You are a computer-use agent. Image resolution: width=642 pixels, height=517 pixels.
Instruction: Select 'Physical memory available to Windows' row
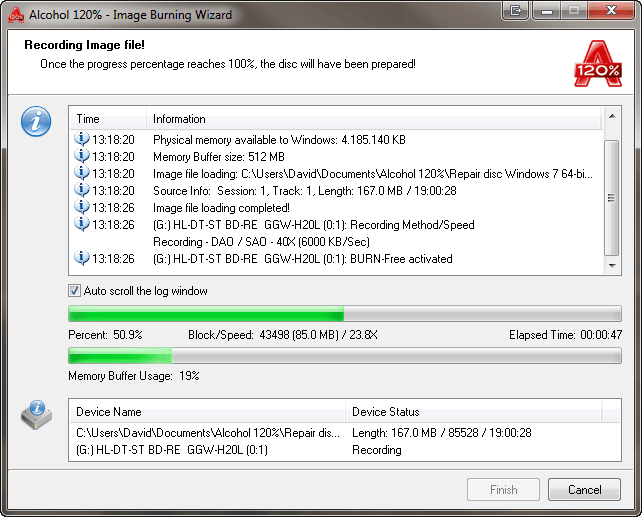click(x=337, y=140)
